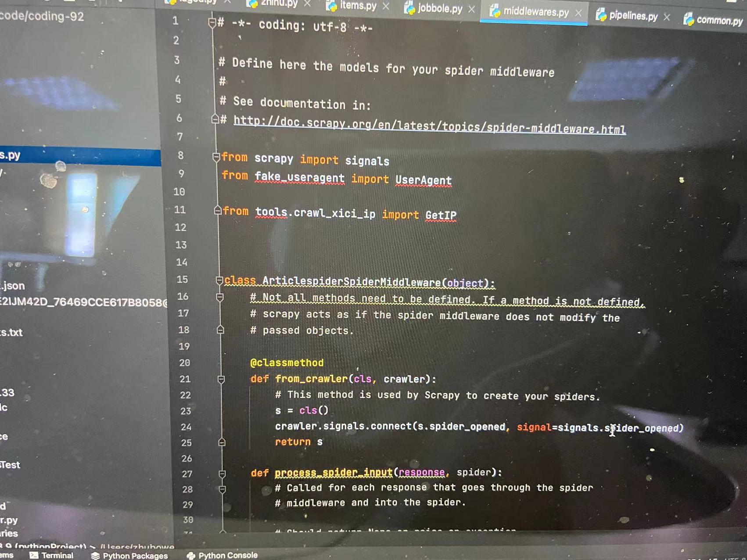Click the Python file icon on common.py tab

coord(689,19)
